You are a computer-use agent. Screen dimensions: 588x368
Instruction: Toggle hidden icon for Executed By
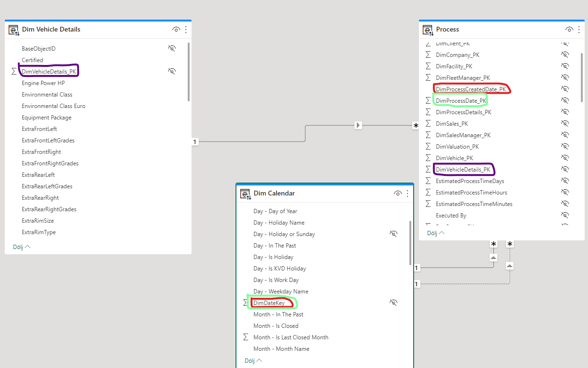[x=565, y=215]
